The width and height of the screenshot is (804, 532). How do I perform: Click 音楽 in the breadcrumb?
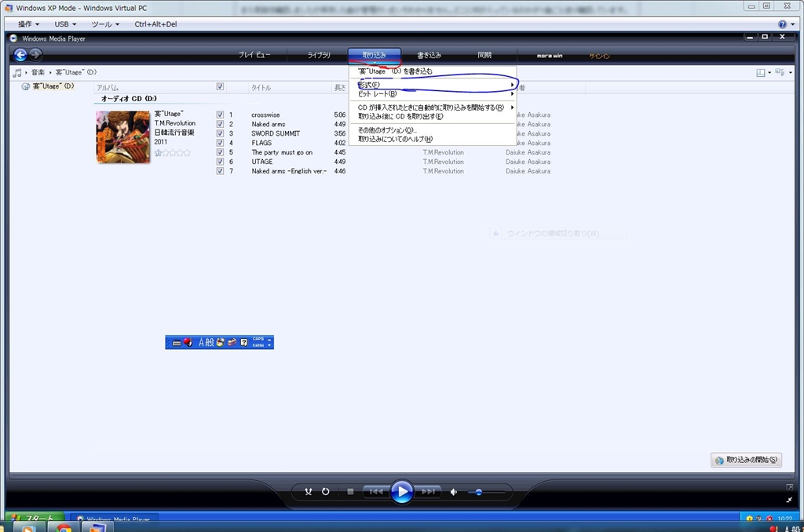[38, 72]
